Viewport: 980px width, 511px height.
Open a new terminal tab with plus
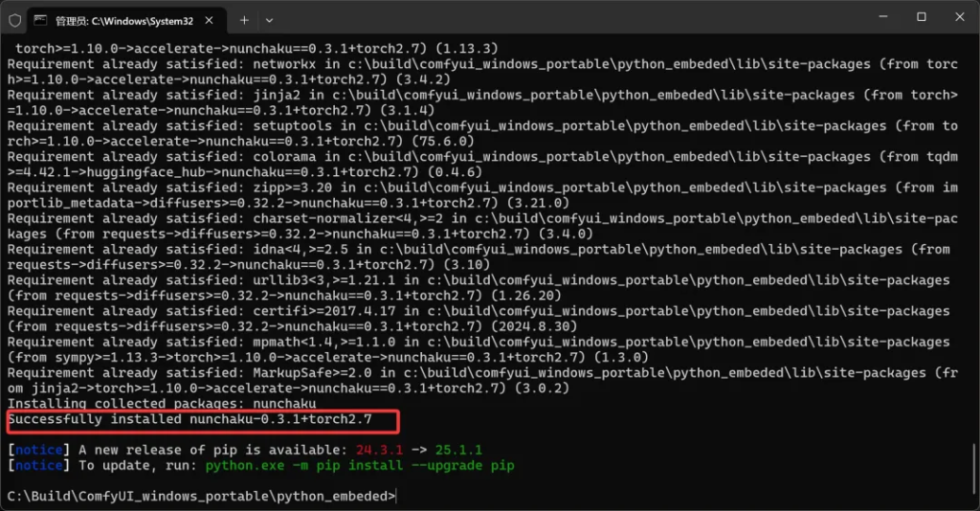point(244,21)
